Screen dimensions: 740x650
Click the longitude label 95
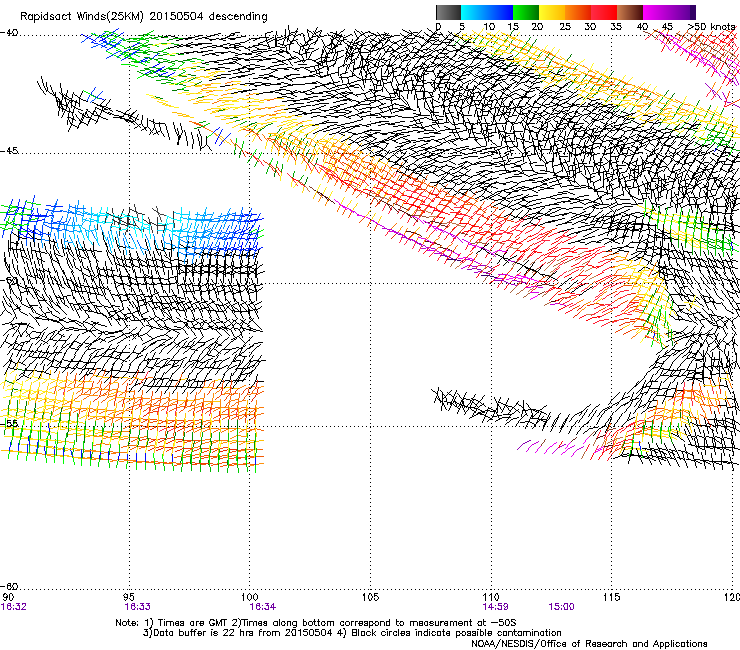(129, 597)
